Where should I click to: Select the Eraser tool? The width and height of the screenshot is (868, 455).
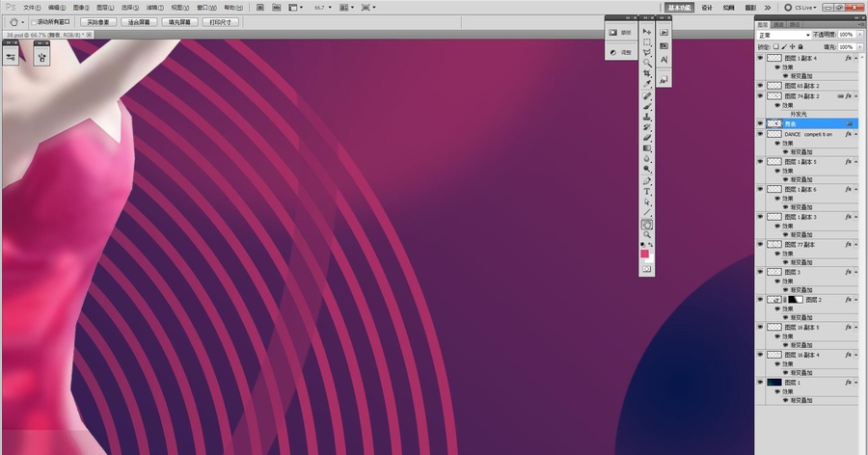[x=646, y=139]
